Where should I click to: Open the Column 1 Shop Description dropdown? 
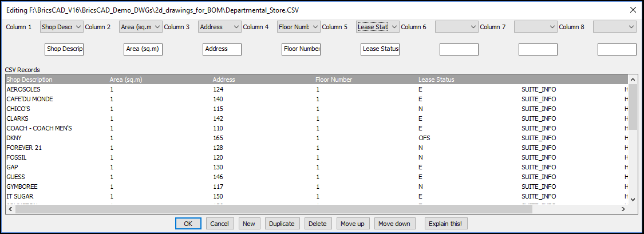coord(62,27)
